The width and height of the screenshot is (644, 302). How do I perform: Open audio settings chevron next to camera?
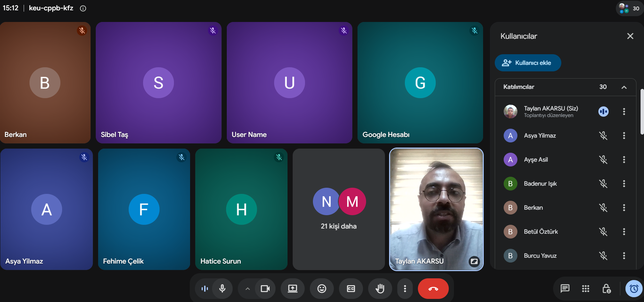tap(248, 289)
